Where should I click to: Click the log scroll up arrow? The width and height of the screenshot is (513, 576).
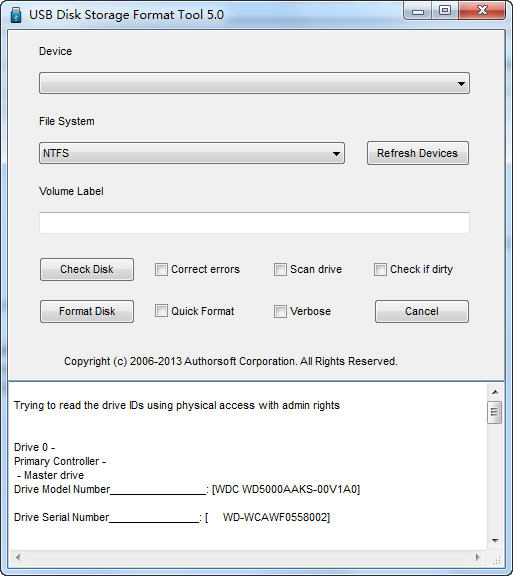click(x=495, y=392)
